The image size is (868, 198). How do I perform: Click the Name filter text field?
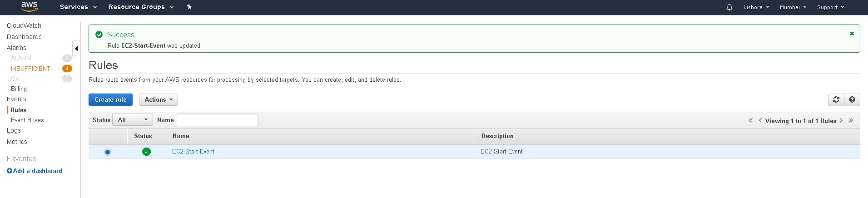pyautogui.click(x=217, y=120)
